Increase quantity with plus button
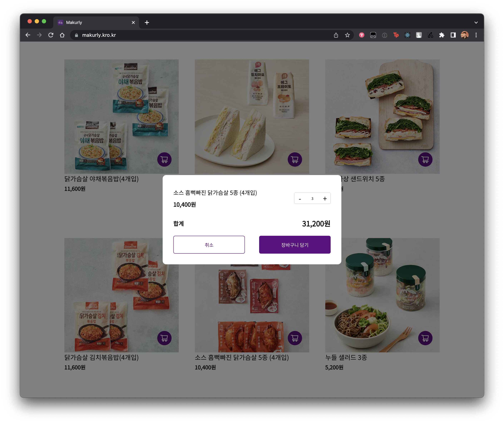This screenshot has height=424, width=504. click(x=325, y=199)
